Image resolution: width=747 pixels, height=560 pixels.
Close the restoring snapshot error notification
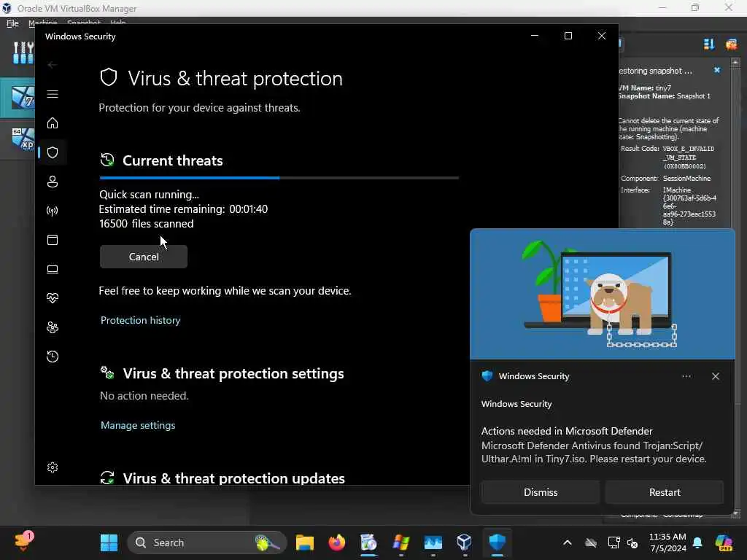coord(716,70)
